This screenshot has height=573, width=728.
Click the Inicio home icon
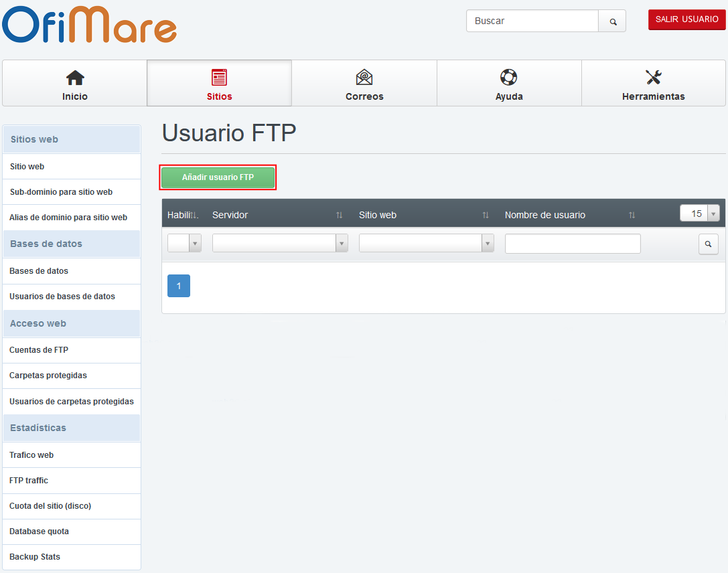[x=75, y=78]
